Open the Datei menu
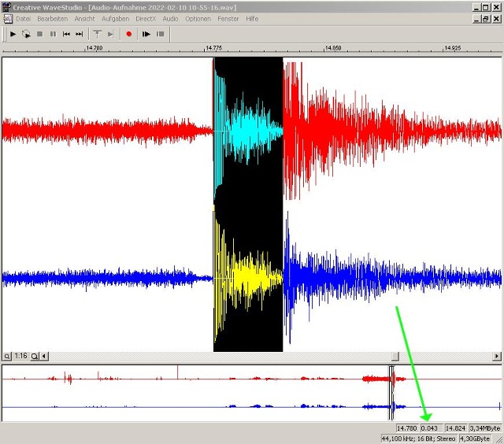The image size is (504, 444). click(x=23, y=19)
